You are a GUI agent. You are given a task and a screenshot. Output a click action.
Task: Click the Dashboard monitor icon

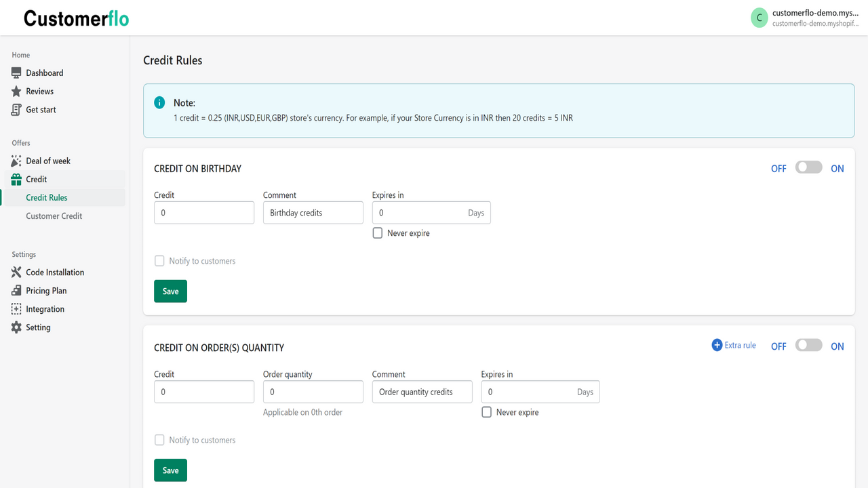[x=16, y=73]
